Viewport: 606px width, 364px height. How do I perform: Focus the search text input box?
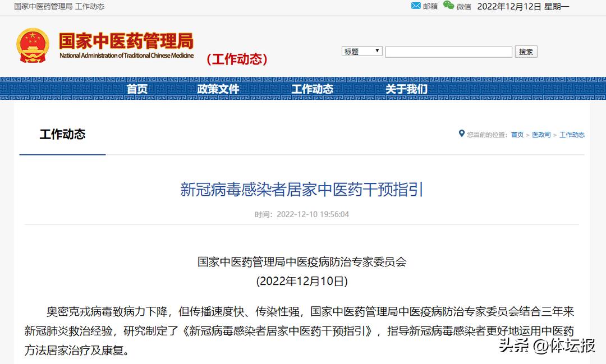point(448,52)
